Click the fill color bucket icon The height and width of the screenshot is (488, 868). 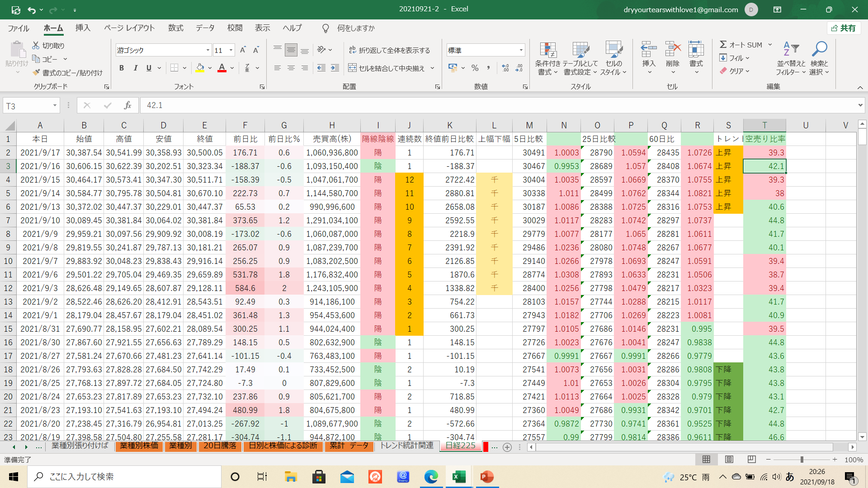pos(200,68)
